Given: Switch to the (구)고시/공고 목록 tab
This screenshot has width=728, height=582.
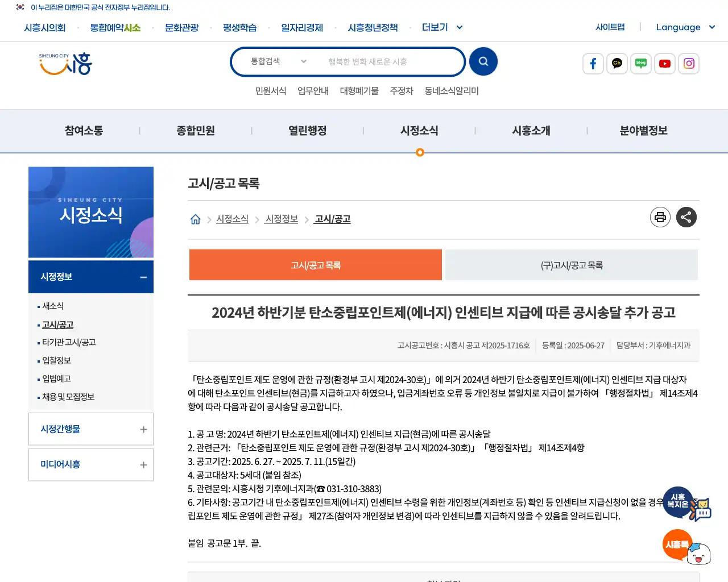Looking at the screenshot, I should tap(572, 265).
